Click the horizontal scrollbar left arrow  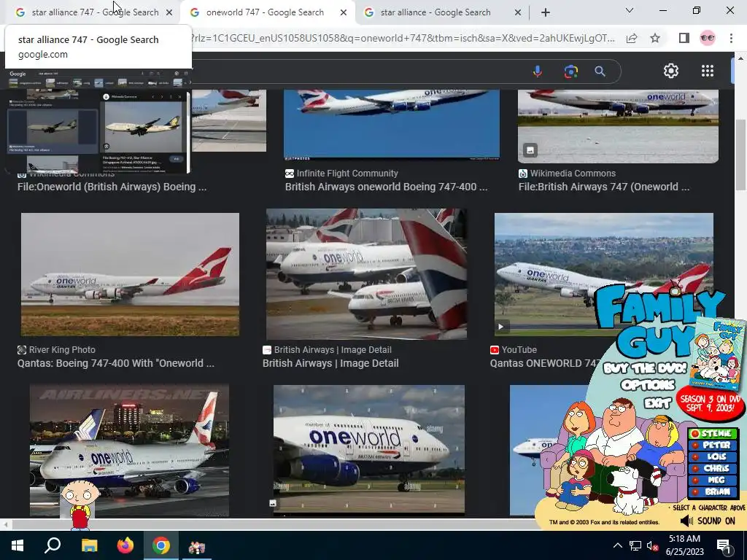[x=5, y=525]
